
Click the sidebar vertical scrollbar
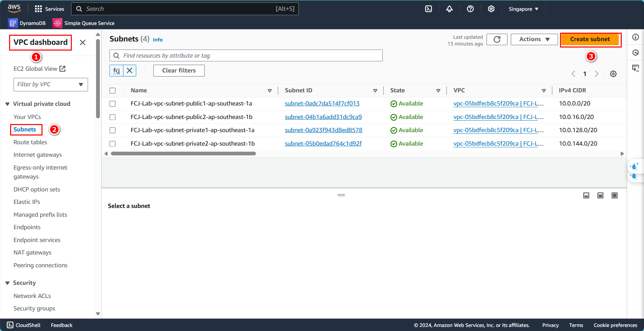coord(98,79)
